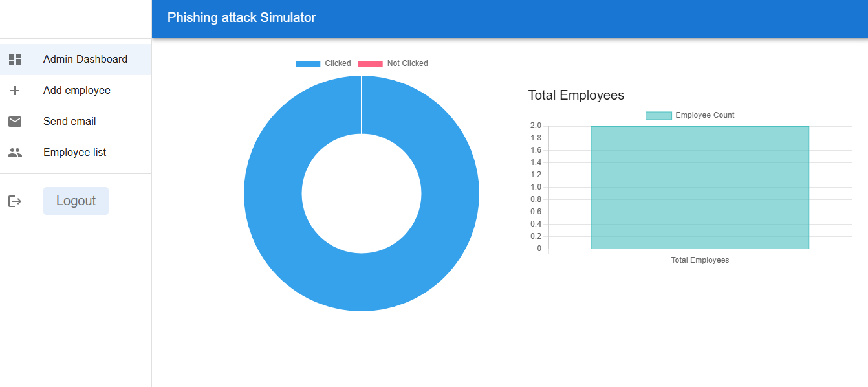868x387 pixels.
Task: Click the blue doughnut chart ring
Action: click(x=272, y=194)
